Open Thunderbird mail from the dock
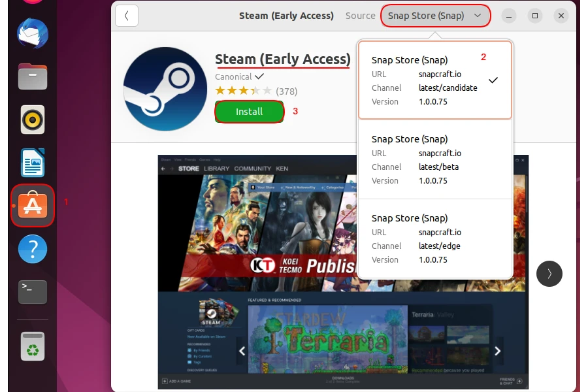This screenshot has width=588, height=392. pyautogui.click(x=32, y=34)
